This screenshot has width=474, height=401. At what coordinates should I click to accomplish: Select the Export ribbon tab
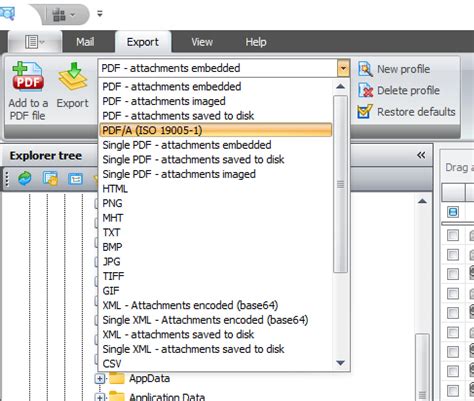pos(143,42)
